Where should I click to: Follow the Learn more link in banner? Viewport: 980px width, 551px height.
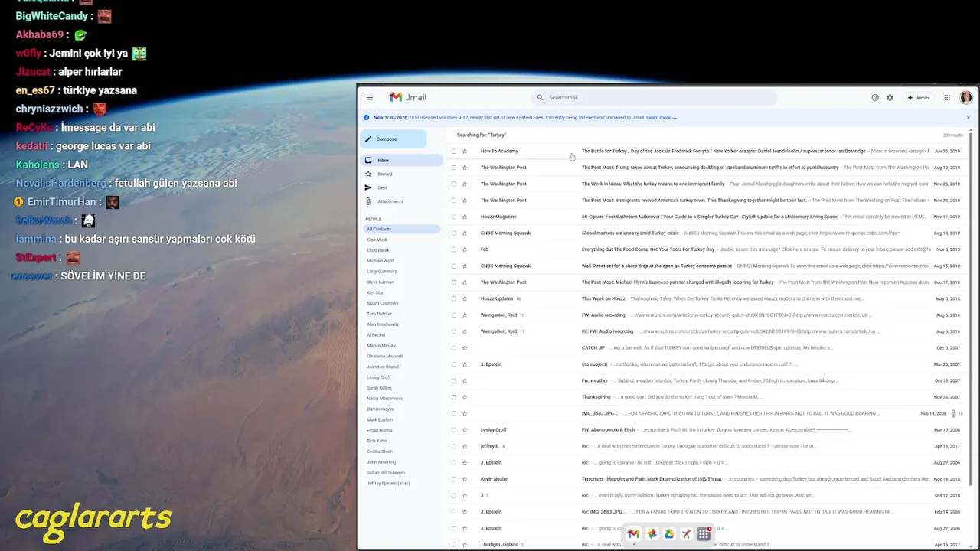(661, 118)
